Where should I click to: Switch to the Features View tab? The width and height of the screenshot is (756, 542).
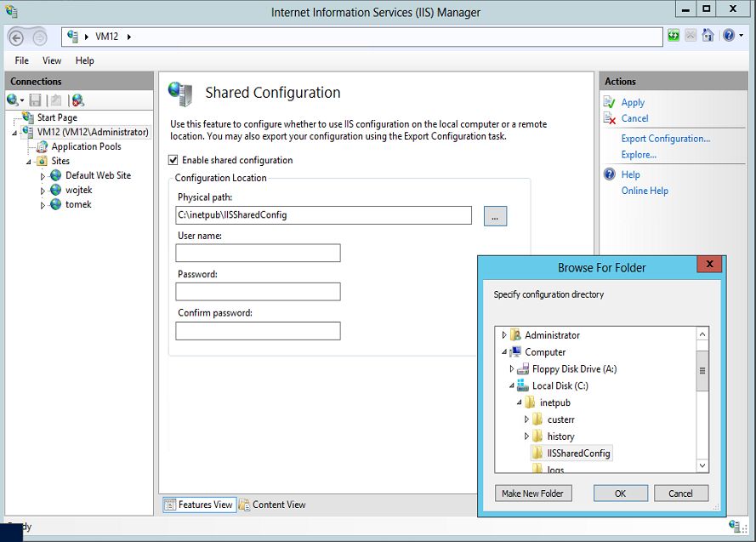199,505
